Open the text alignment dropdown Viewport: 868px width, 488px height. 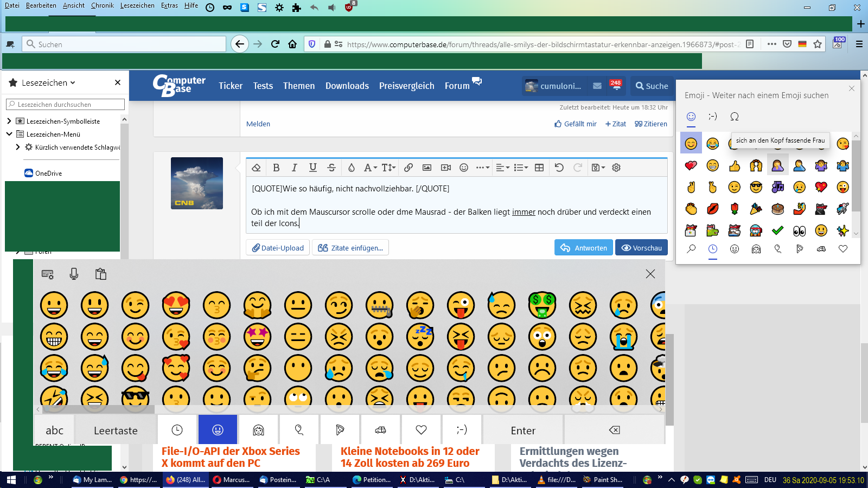[503, 168]
